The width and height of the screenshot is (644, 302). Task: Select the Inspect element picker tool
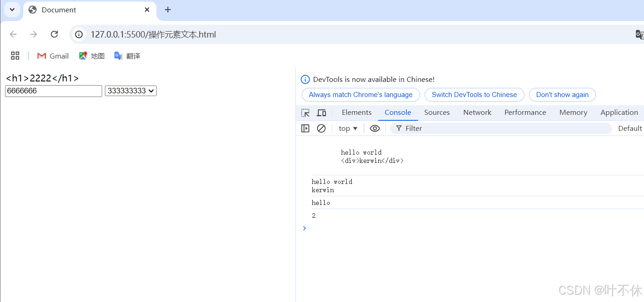click(305, 112)
